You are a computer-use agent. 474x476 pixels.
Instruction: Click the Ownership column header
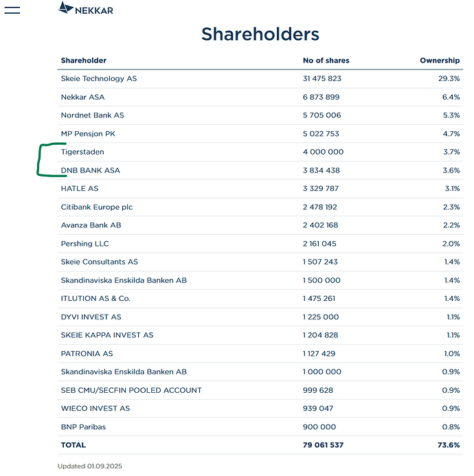click(x=440, y=60)
